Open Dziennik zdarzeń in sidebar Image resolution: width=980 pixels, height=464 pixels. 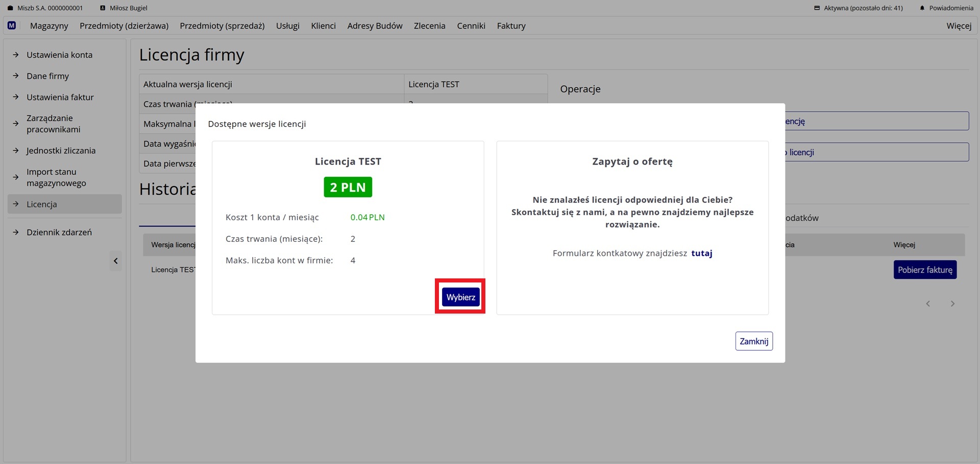pos(59,233)
